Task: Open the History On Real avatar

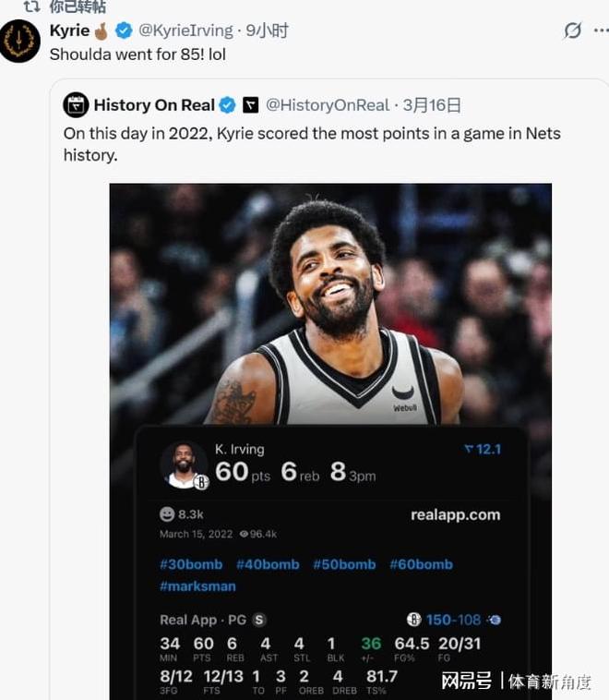Action: (76, 105)
